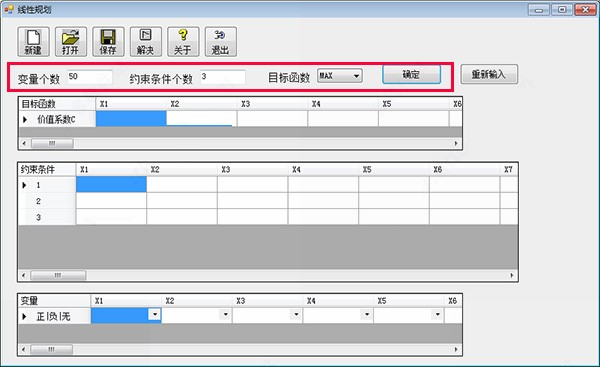Click the 新建 (New) toolbar icon
This screenshot has height=367, width=600.
point(33,42)
